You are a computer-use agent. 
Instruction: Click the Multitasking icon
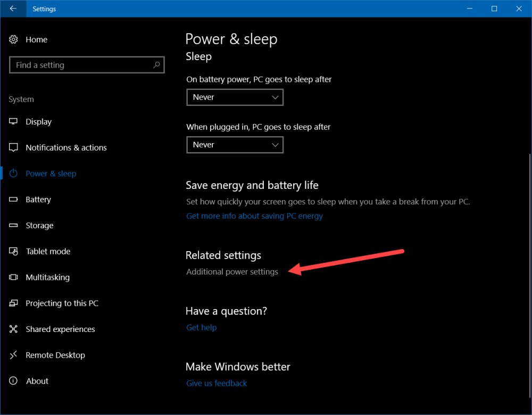13,277
